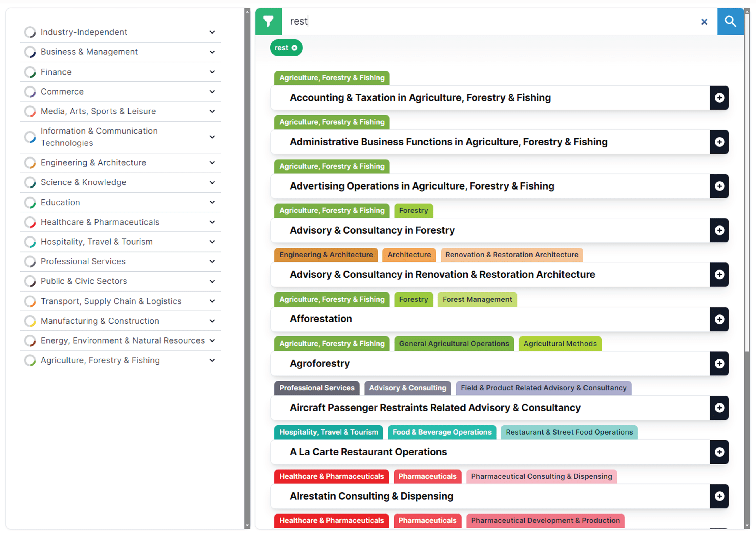Screen dimensions: 756x536
Task: Expand Information & Communication Technologies section
Action: tap(212, 137)
